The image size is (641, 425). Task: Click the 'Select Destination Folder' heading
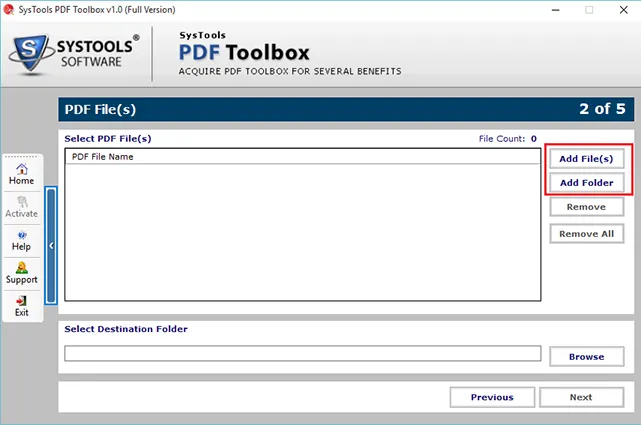pos(126,329)
